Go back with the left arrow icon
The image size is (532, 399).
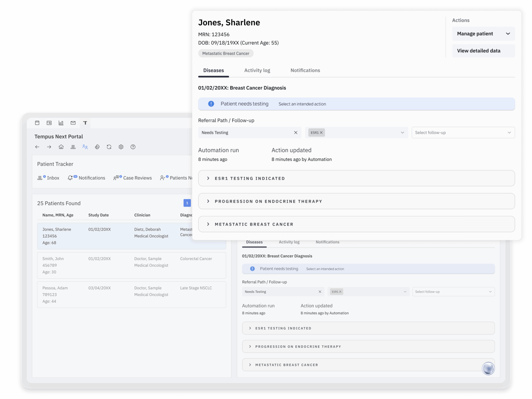37,147
